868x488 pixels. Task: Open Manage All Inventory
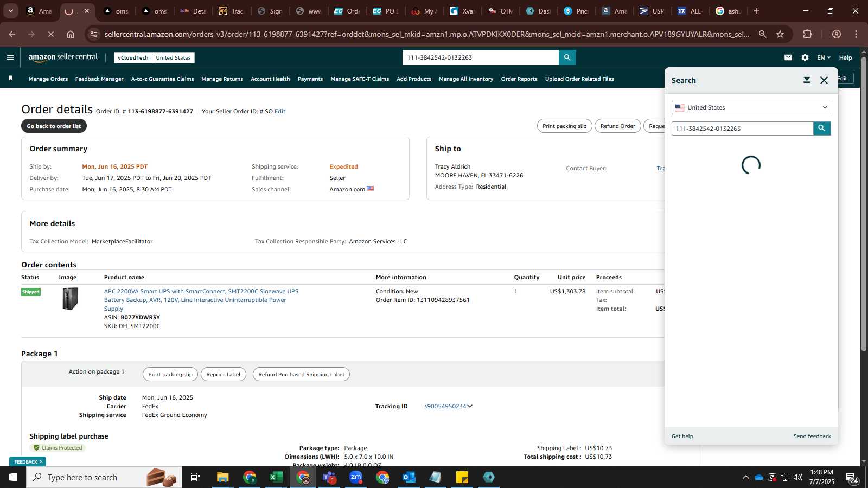pyautogui.click(x=466, y=79)
